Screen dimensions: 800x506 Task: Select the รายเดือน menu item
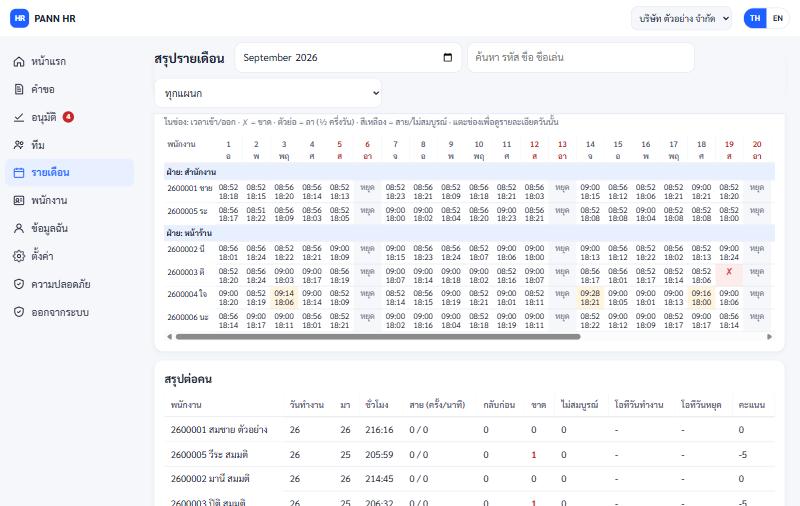pyautogui.click(x=70, y=172)
